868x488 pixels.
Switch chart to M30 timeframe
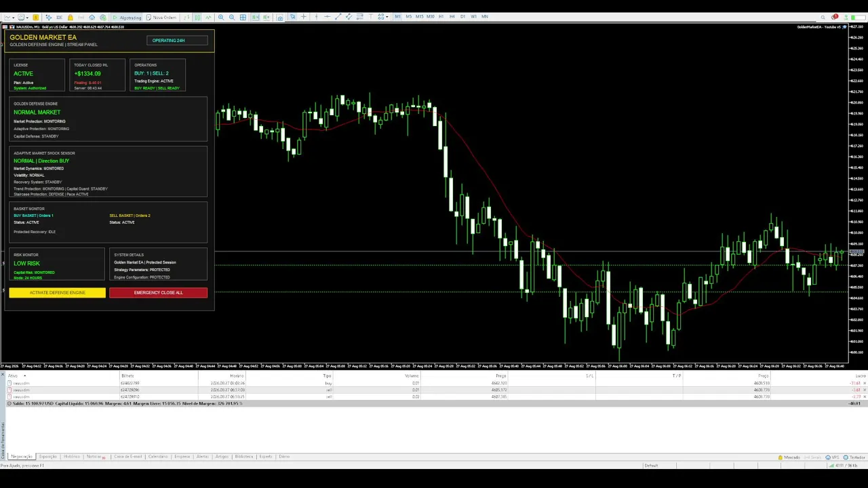coord(430,16)
